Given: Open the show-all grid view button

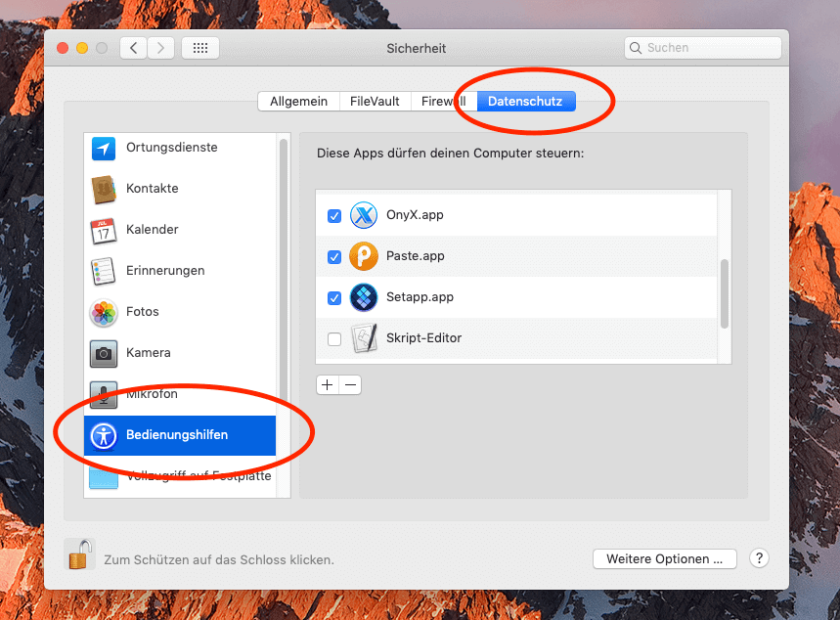Looking at the screenshot, I should (x=200, y=48).
